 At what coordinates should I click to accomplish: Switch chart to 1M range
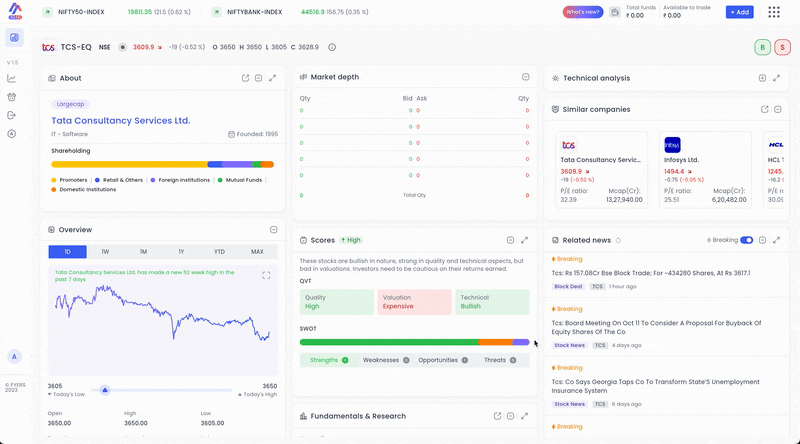click(x=143, y=252)
